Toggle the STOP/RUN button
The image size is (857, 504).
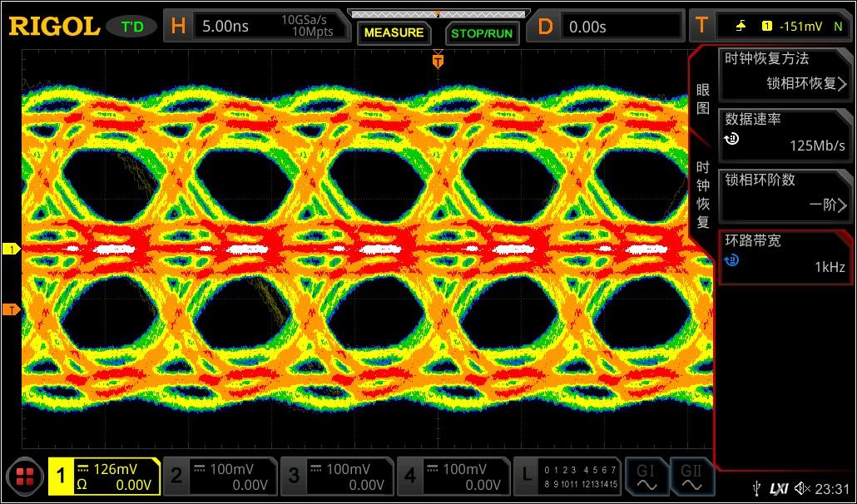[x=482, y=33]
